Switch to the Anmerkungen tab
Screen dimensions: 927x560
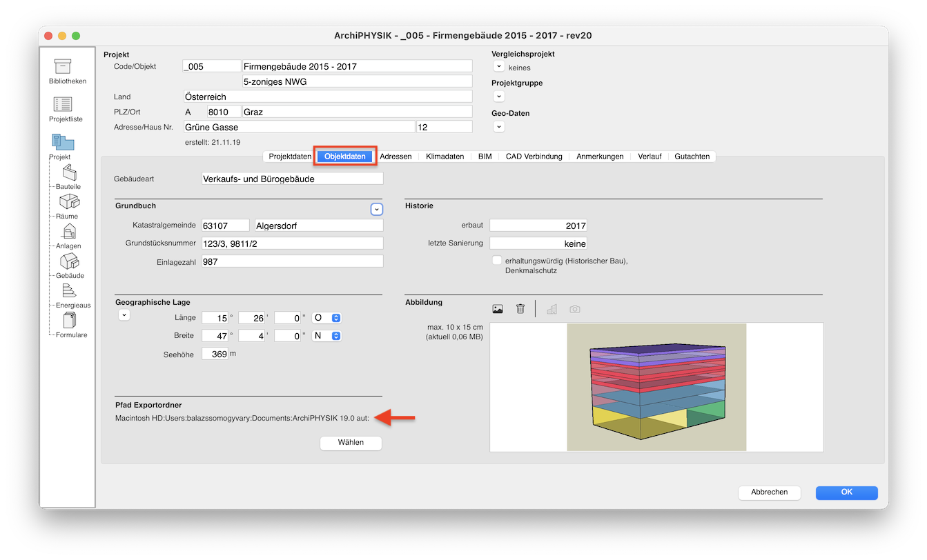(x=600, y=157)
